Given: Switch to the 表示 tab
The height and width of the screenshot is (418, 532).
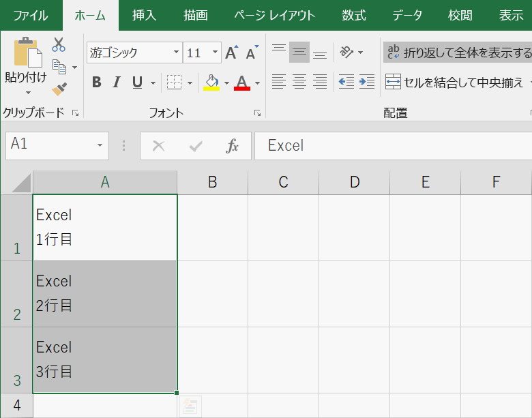Looking at the screenshot, I should coord(512,15).
